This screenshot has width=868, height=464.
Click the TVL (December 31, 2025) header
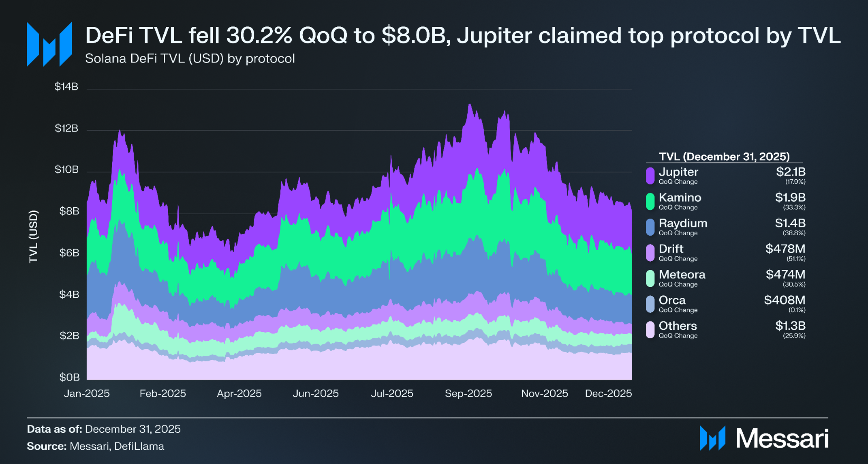coord(724,157)
